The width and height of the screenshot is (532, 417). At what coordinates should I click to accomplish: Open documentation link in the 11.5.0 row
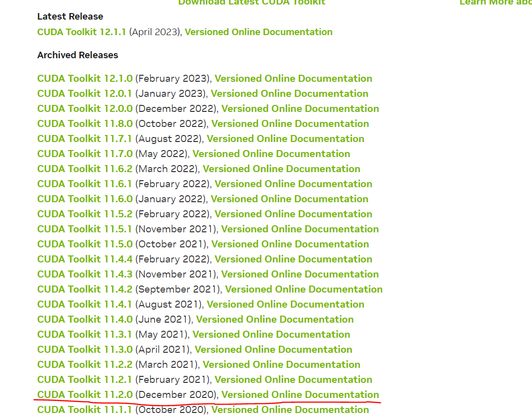290,244
